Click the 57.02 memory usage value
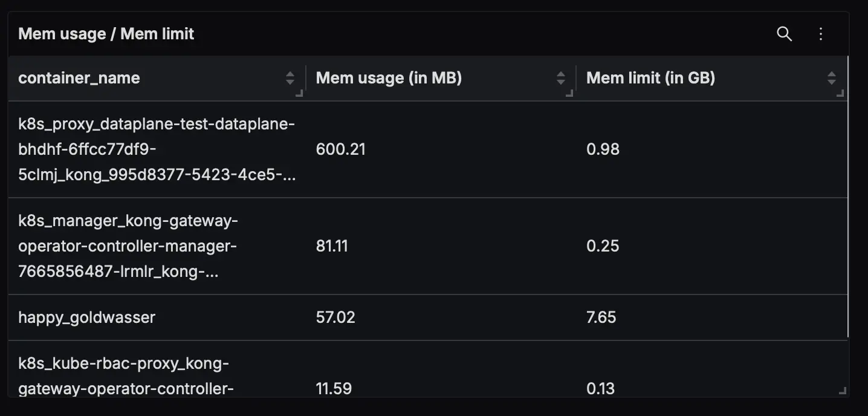Image resolution: width=868 pixels, height=416 pixels. click(x=335, y=317)
